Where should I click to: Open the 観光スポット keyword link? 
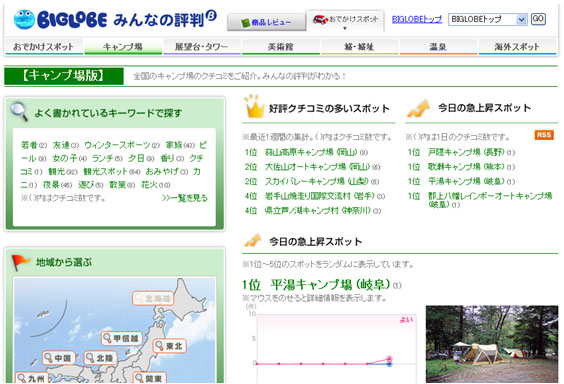click(106, 172)
